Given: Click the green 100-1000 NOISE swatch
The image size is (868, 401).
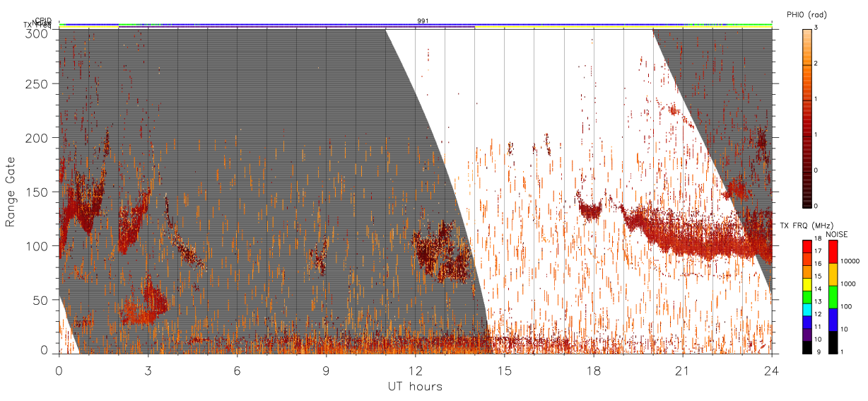Looking at the screenshot, I should coord(832,297).
